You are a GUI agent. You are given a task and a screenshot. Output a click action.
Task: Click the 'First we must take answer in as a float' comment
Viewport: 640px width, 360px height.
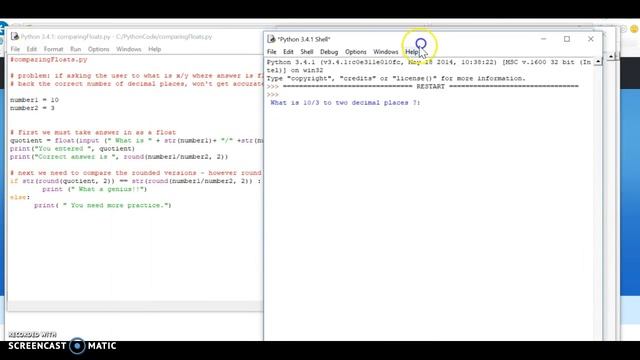93,133
